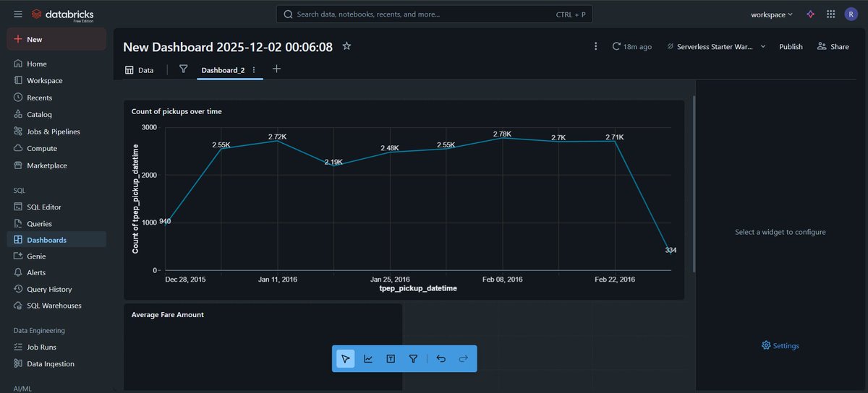The height and width of the screenshot is (393, 868).
Task: Select Dashboards in the sidebar
Action: pyautogui.click(x=56, y=240)
